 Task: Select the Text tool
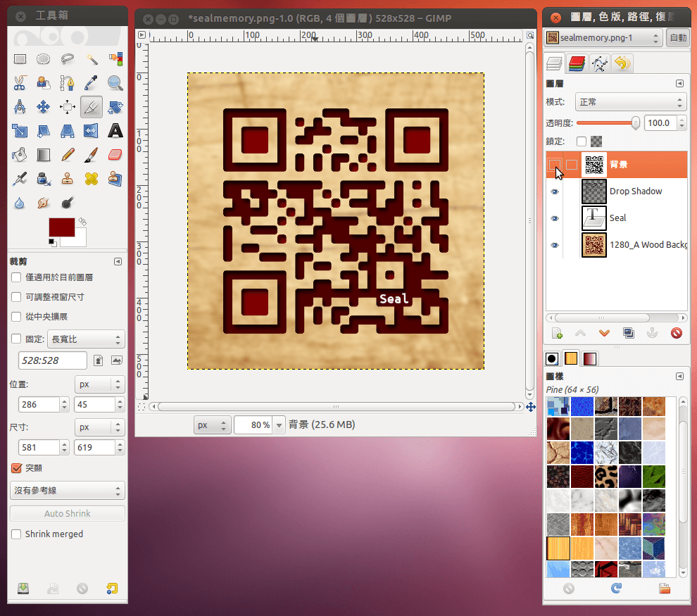(115, 131)
